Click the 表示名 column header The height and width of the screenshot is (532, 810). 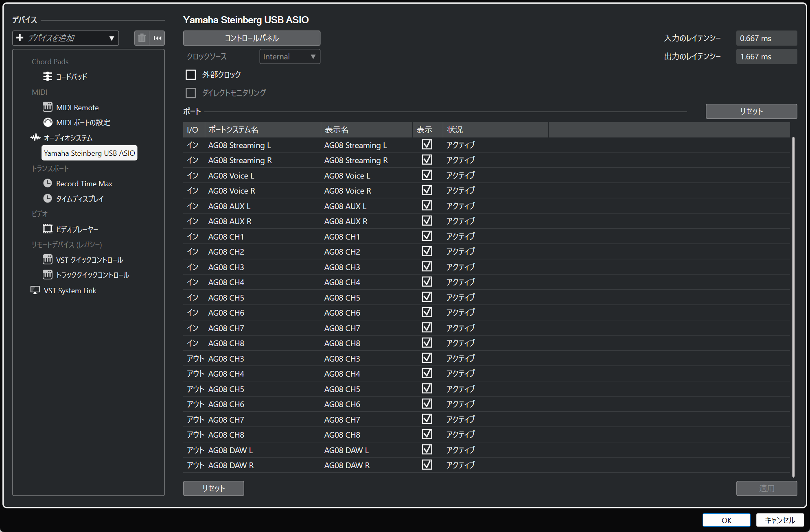(367, 130)
